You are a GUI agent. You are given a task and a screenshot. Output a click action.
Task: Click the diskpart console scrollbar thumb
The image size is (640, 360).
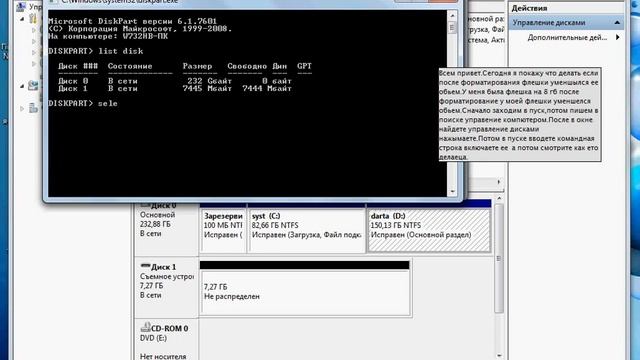coord(452,27)
